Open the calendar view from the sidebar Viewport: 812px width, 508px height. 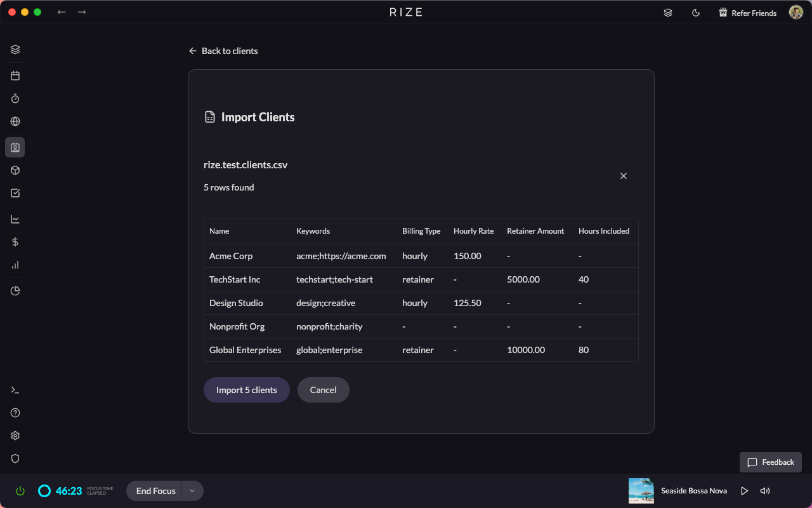15,75
